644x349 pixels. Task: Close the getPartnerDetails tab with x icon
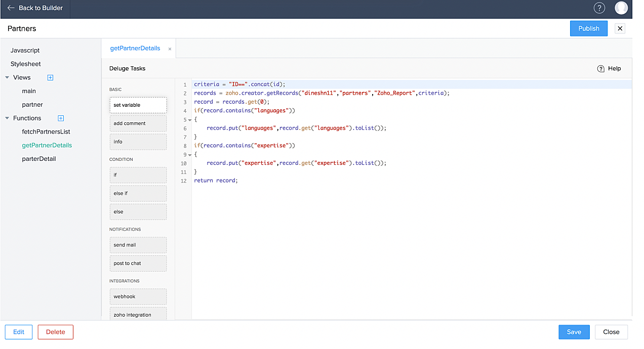pyautogui.click(x=170, y=49)
